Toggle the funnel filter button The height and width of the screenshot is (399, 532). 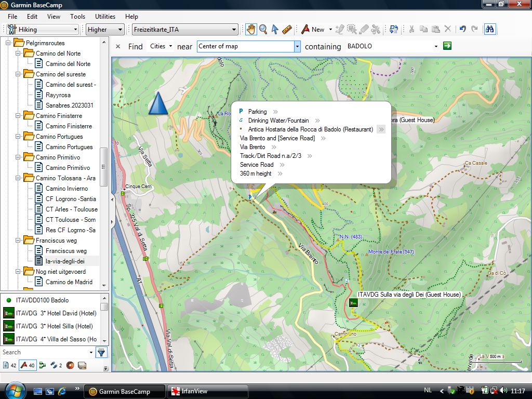[x=101, y=353]
